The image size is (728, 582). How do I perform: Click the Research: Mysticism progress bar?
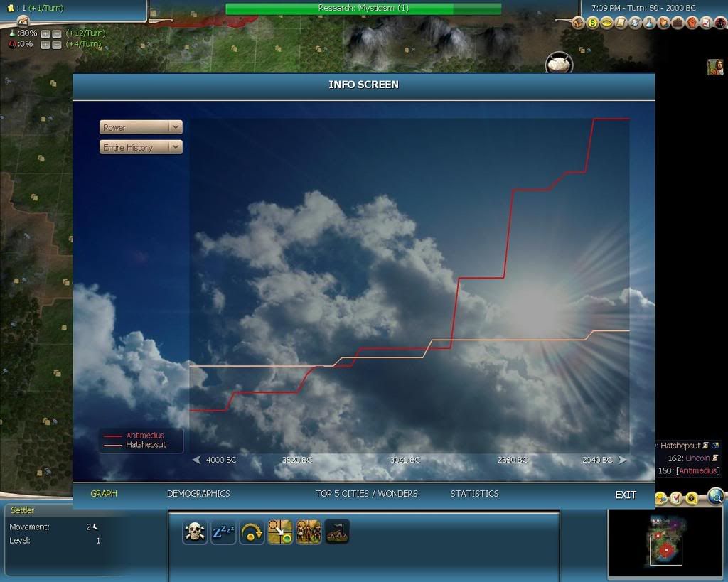[363, 9]
